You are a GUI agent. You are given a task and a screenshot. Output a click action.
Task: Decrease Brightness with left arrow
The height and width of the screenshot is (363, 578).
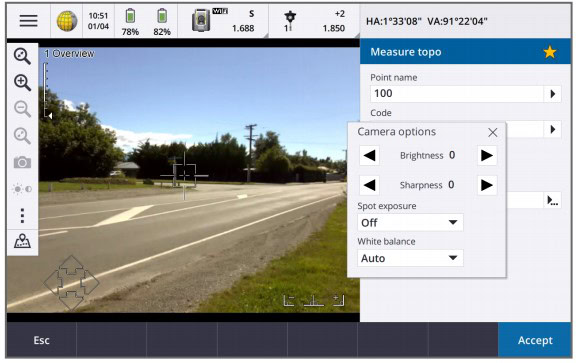(369, 155)
